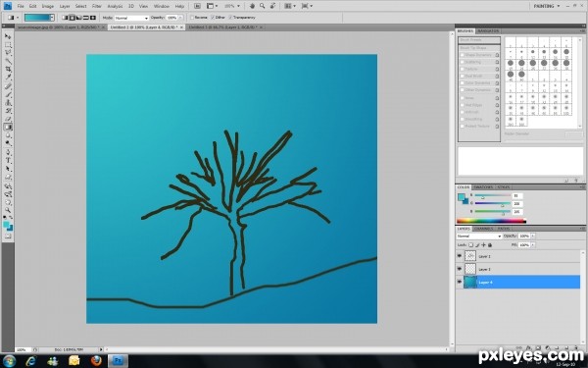Open the Image menu

pyautogui.click(x=48, y=7)
